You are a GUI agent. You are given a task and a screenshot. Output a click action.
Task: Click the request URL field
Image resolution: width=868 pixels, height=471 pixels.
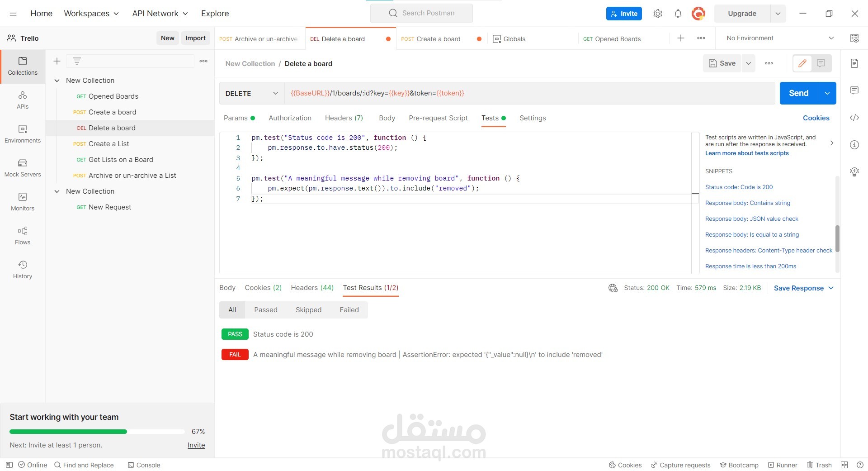(530, 93)
